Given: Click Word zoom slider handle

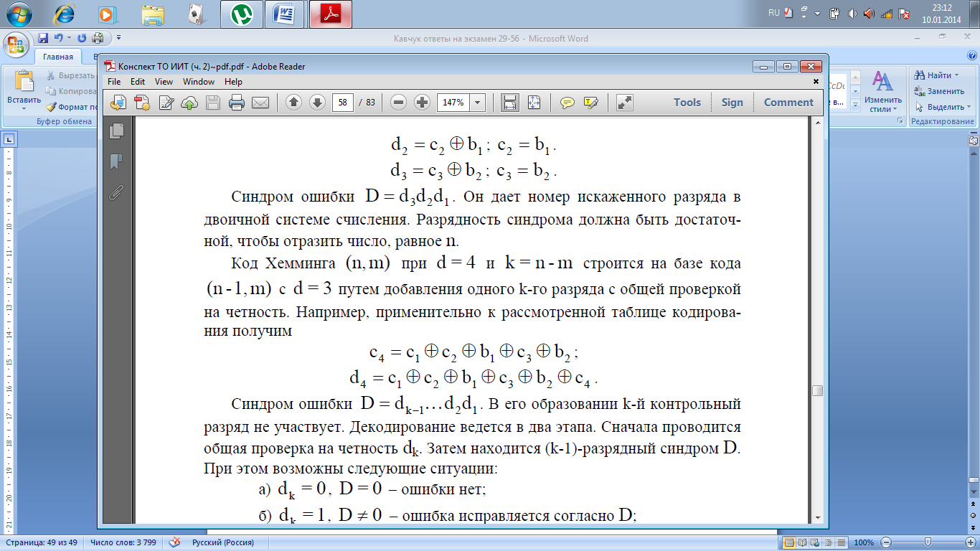Looking at the screenshot, I should click(x=928, y=542).
